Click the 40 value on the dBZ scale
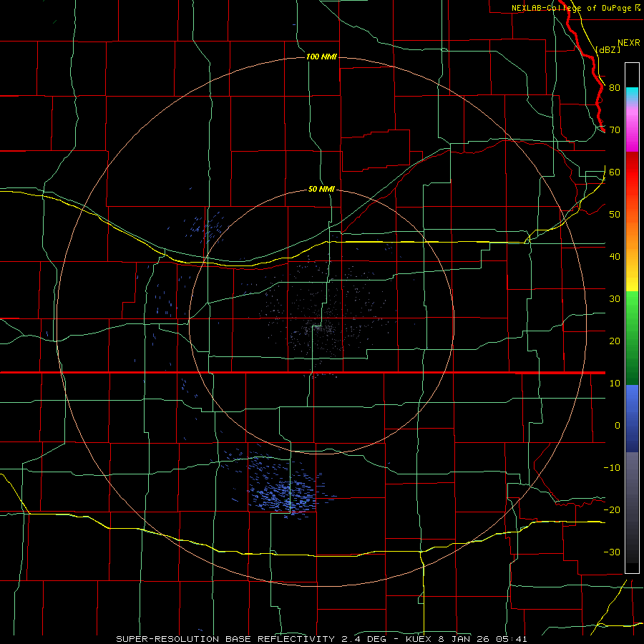Image resolution: width=644 pixels, height=644 pixels. (x=615, y=257)
